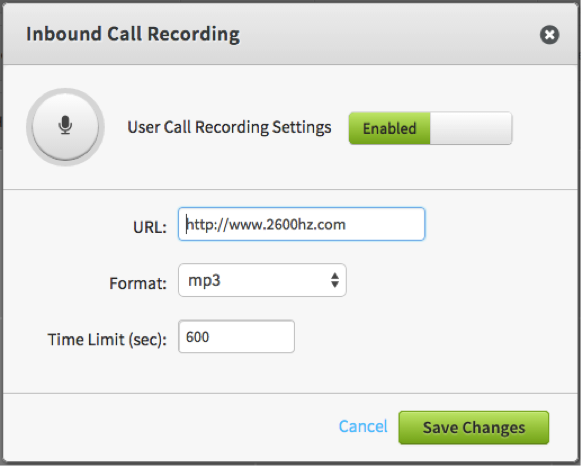Click the up-down arrows on Format selector

click(x=335, y=280)
